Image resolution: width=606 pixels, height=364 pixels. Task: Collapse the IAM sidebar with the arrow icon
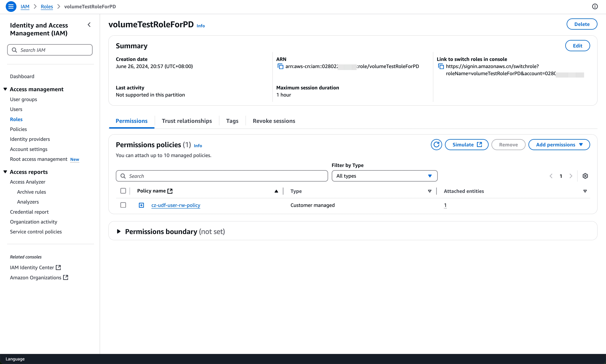tap(89, 25)
